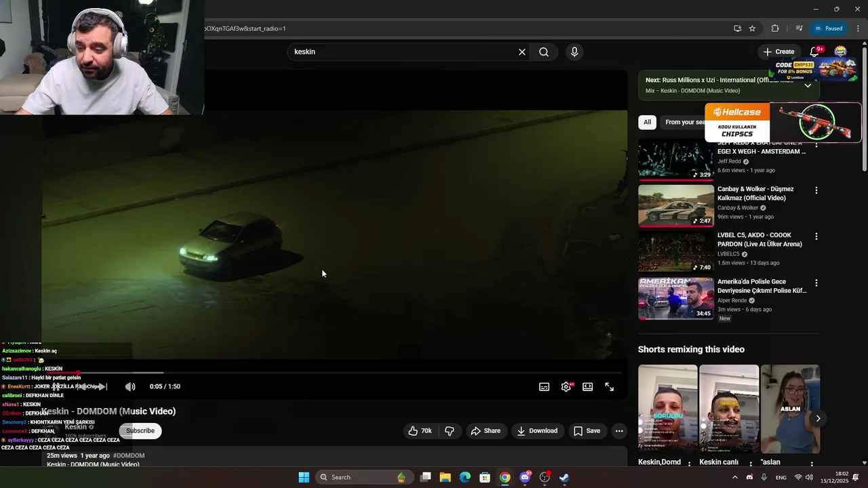Open the Amerika'da Polisle Gece video title
Screen dimensions: 868x488
(762, 286)
